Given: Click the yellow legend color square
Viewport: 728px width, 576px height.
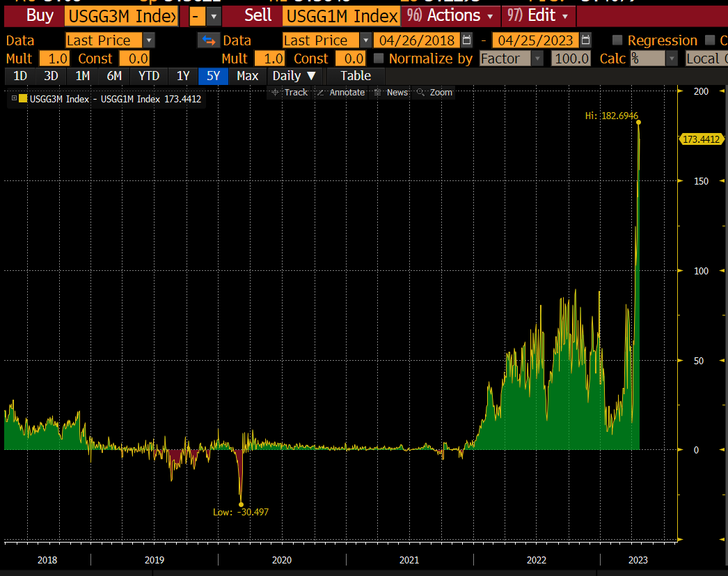Looking at the screenshot, I should (23, 98).
